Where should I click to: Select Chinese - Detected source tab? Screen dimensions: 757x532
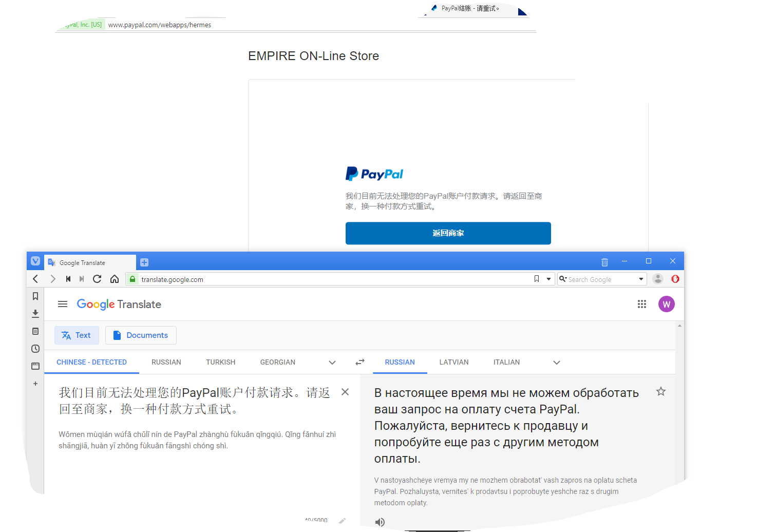[91, 362]
